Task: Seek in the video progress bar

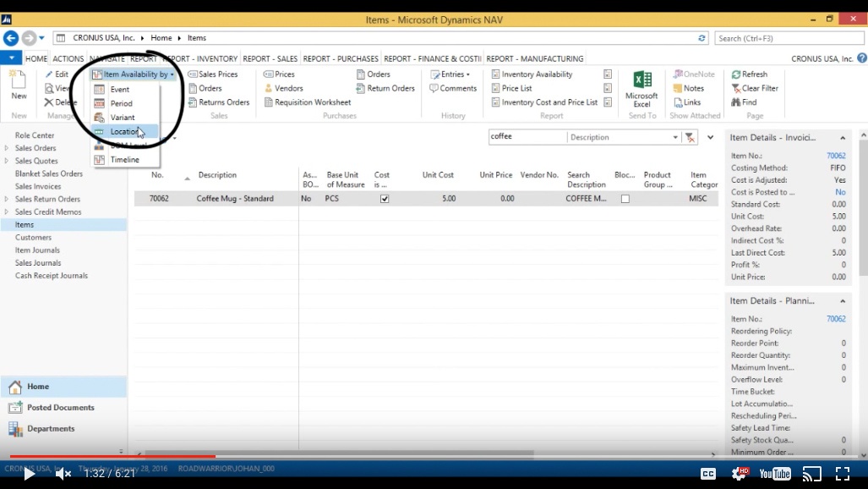Action: coord(434,456)
